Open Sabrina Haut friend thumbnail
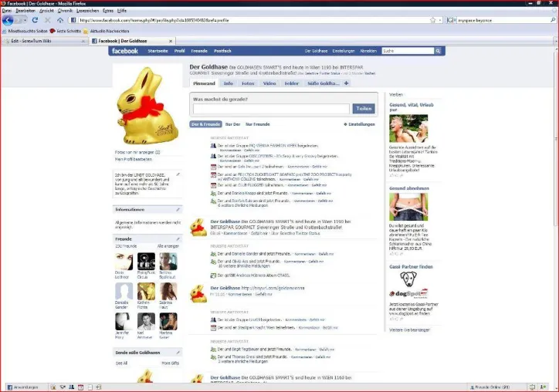The height and width of the screenshot is (392, 559). click(168, 292)
